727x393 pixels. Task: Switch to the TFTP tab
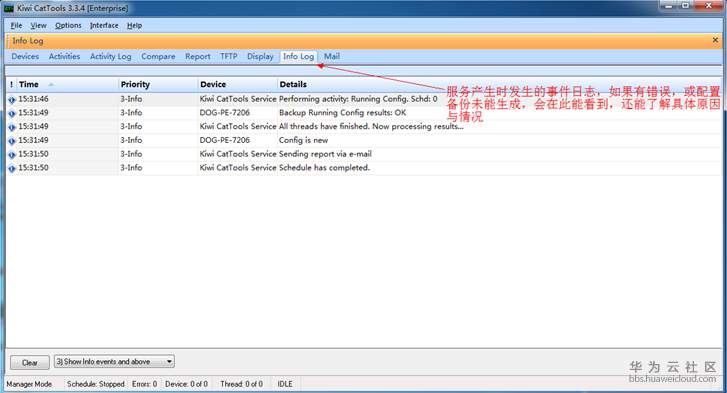coord(229,56)
